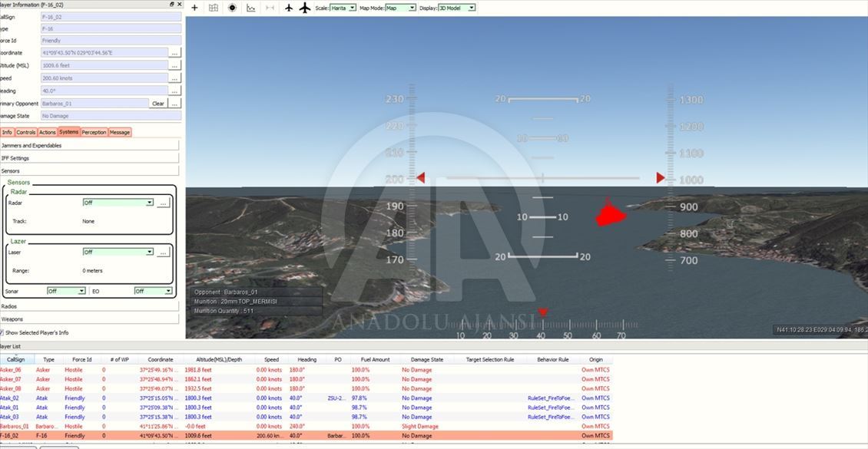Collapse the Sensors section
The image size is (868, 449).
(89, 171)
